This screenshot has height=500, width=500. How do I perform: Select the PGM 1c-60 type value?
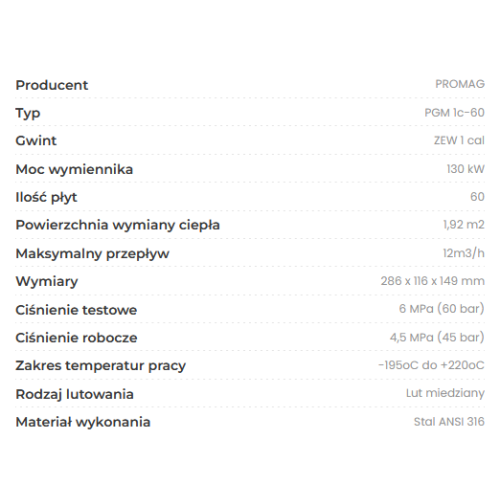pos(454,113)
